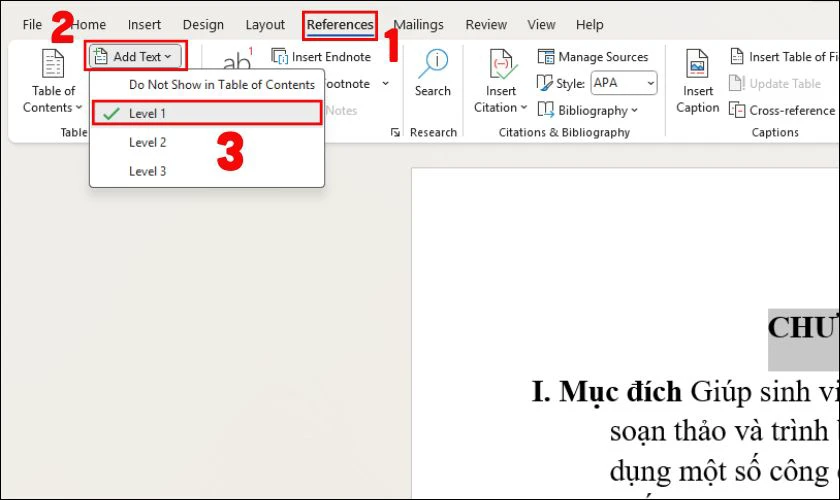Select Level 3 in Add Text menu
Viewport: 840px width, 500px height.
(x=207, y=171)
